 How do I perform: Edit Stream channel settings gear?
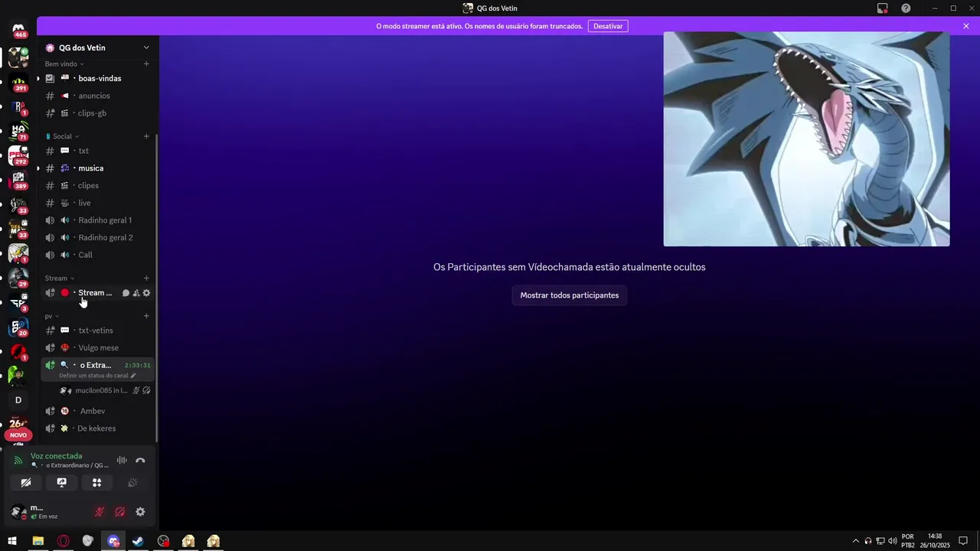[146, 293]
